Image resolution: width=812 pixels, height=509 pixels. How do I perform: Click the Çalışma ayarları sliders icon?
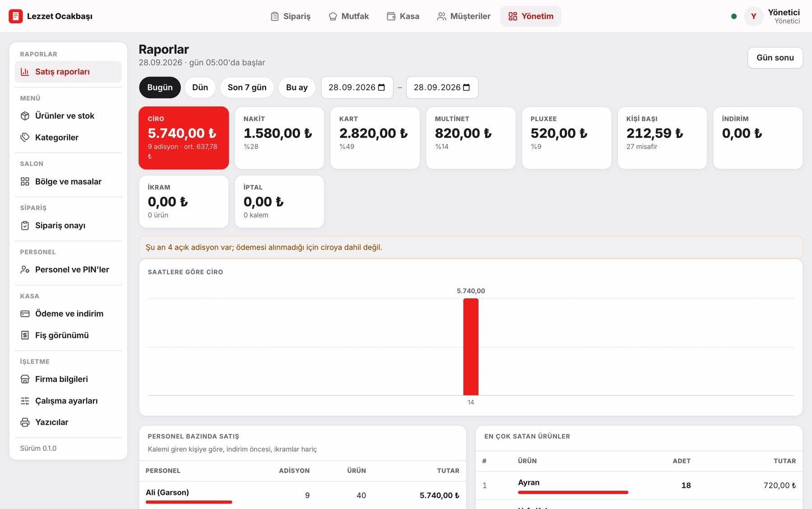point(25,401)
